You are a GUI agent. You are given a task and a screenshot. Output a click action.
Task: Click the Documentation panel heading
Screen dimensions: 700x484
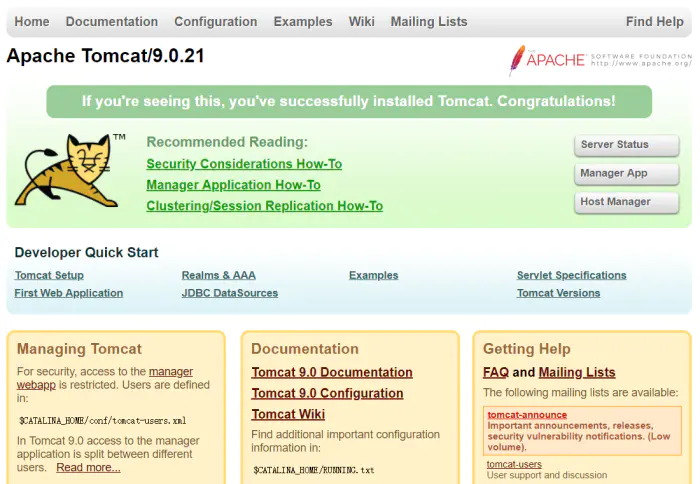click(305, 349)
